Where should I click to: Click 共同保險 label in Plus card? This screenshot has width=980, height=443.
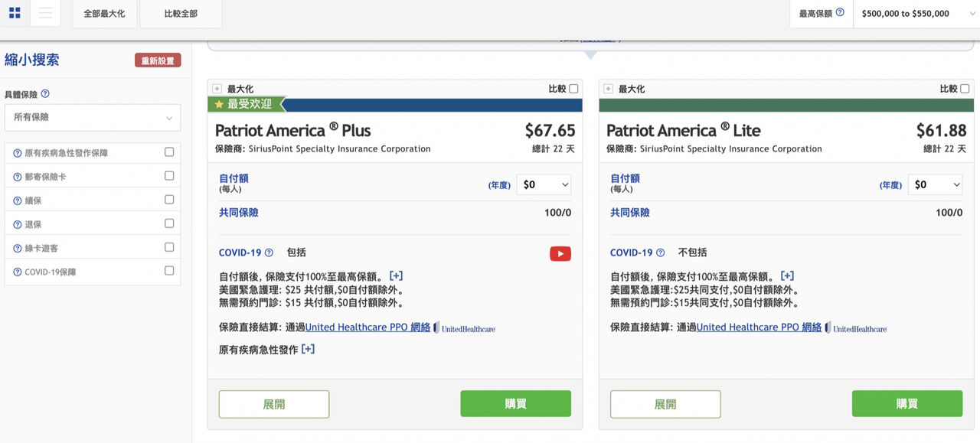tap(239, 213)
